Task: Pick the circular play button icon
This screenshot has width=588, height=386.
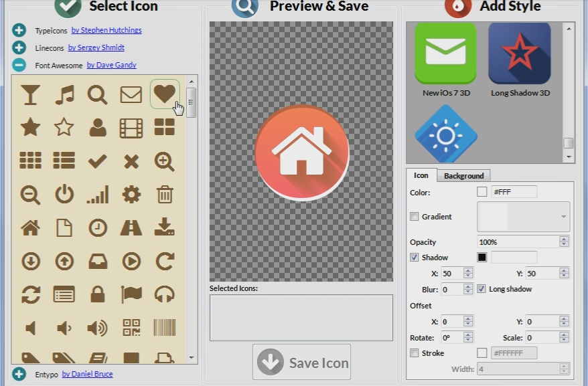Action: pyautogui.click(x=131, y=261)
